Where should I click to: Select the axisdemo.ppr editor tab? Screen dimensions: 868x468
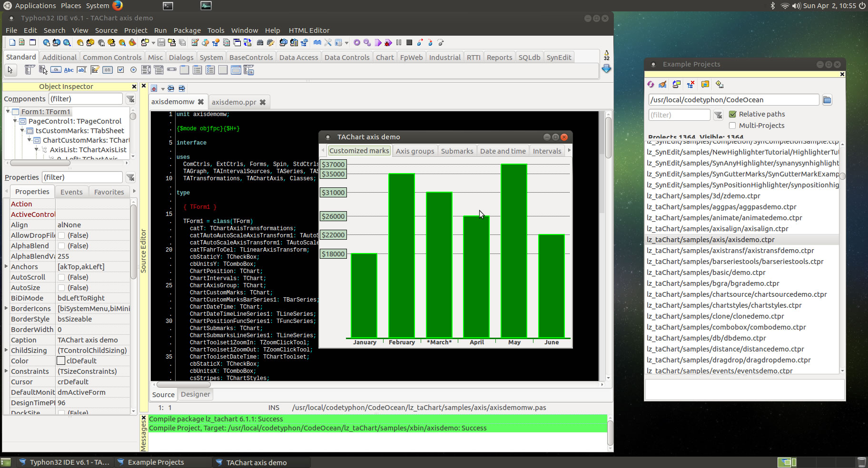click(x=234, y=102)
